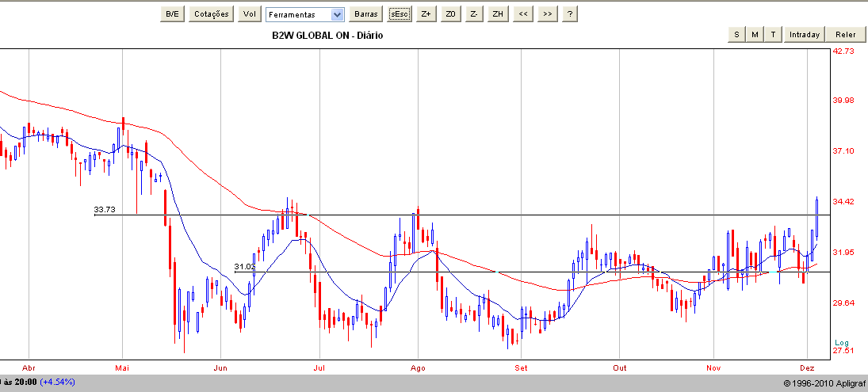Click the 27.51 price axis value
Viewport: 868px width, 392px height.
click(x=843, y=351)
